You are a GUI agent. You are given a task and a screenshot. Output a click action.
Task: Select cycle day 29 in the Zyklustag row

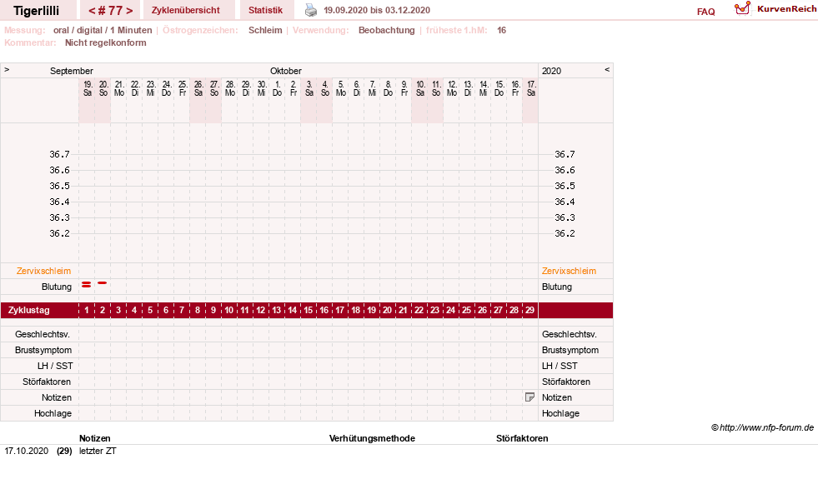[529, 310]
